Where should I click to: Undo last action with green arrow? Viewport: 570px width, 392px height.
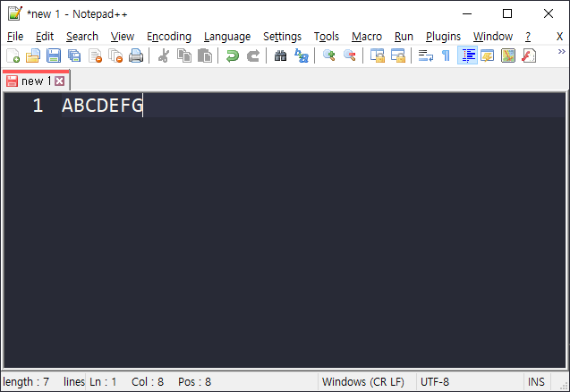pos(233,56)
